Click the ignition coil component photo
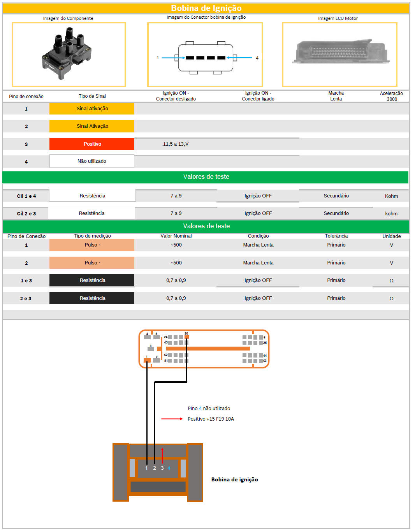This screenshot has height=532, width=415. [69, 54]
